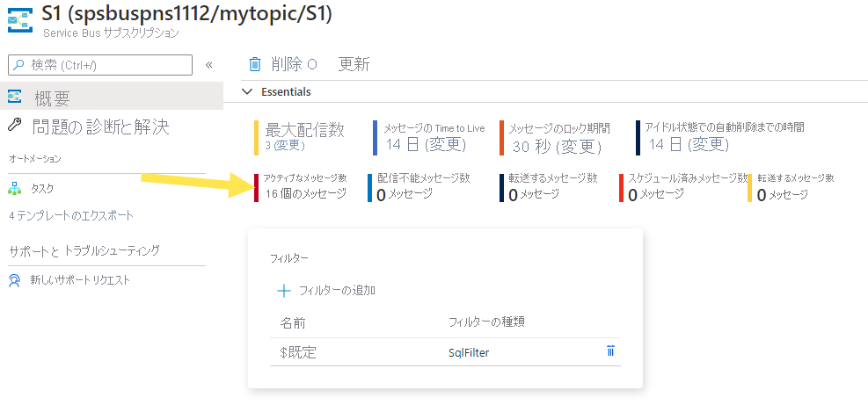Collapse the Essentials section chevron
The width and height of the screenshot is (868, 412).
pyautogui.click(x=247, y=92)
